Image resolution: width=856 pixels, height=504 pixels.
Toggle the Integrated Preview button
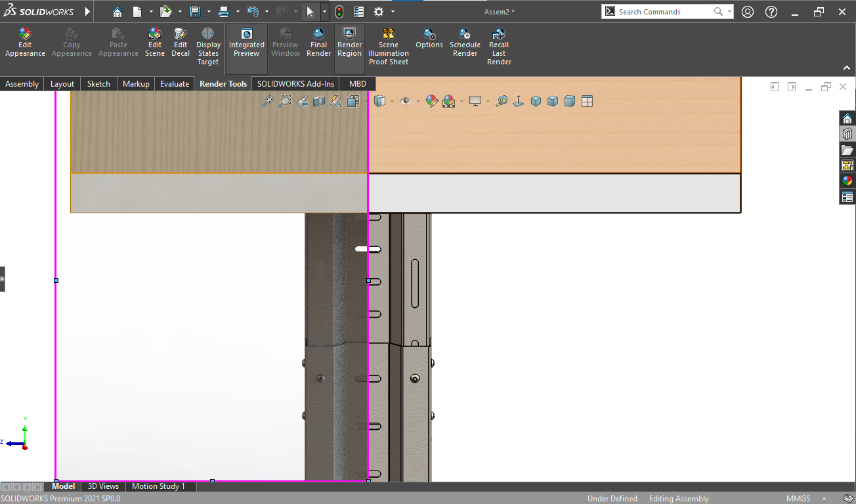tap(247, 42)
